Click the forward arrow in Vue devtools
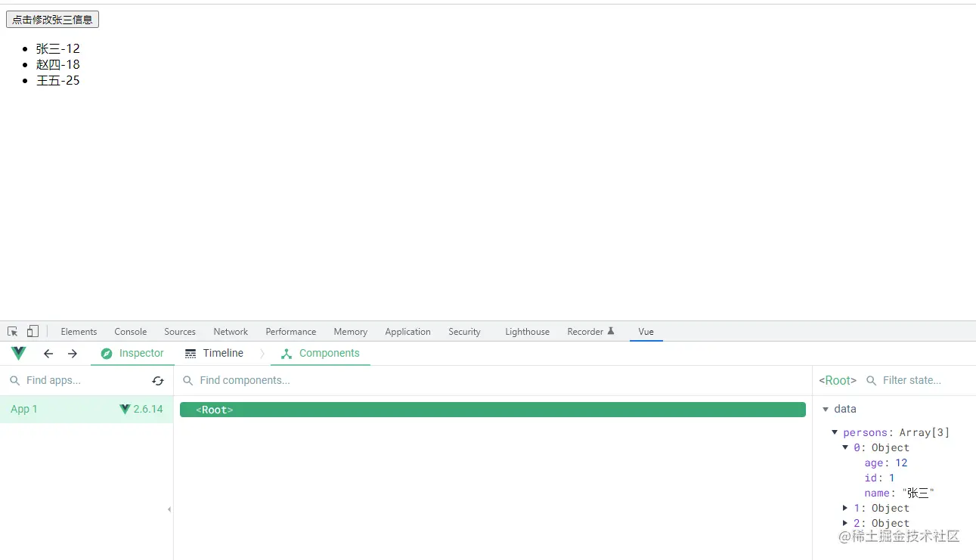 click(x=73, y=354)
